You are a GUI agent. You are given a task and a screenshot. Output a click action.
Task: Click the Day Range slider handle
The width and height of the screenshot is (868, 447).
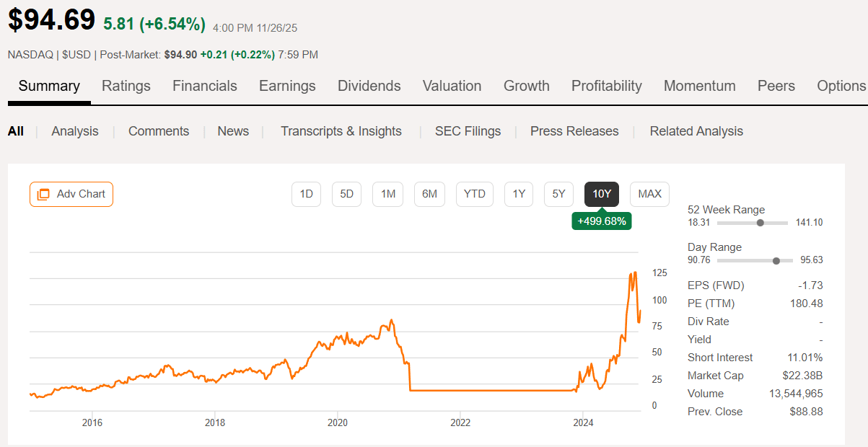pyautogui.click(x=776, y=260)
